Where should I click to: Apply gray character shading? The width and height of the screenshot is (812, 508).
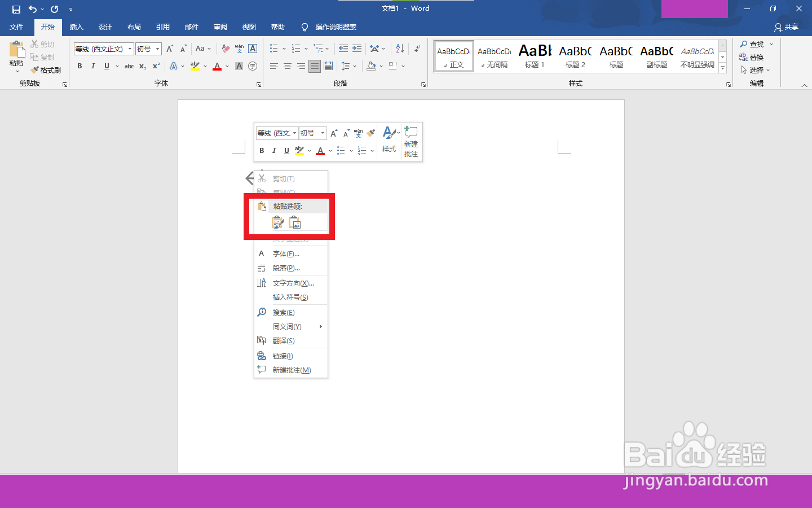click(x=239, y=66)
